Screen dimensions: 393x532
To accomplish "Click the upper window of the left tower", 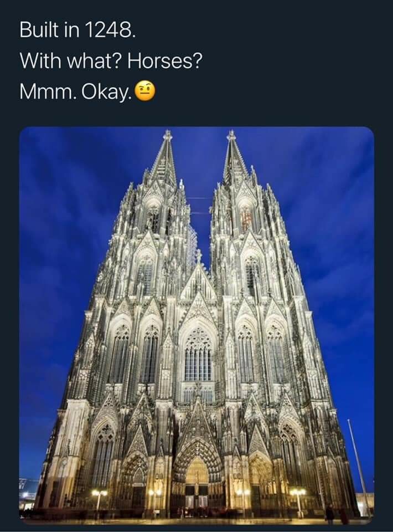I will click(153, 217).
